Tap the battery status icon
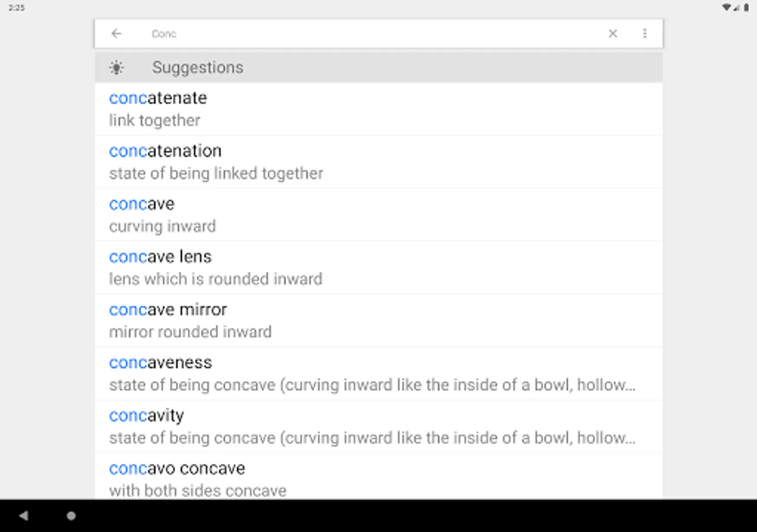757x532 pixels. click(746, 8)
